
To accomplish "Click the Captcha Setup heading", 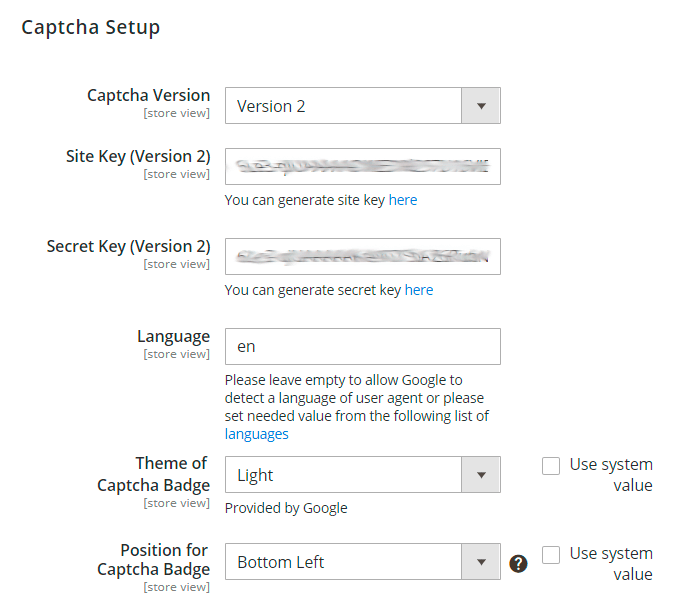I will [x=91, y=27].
